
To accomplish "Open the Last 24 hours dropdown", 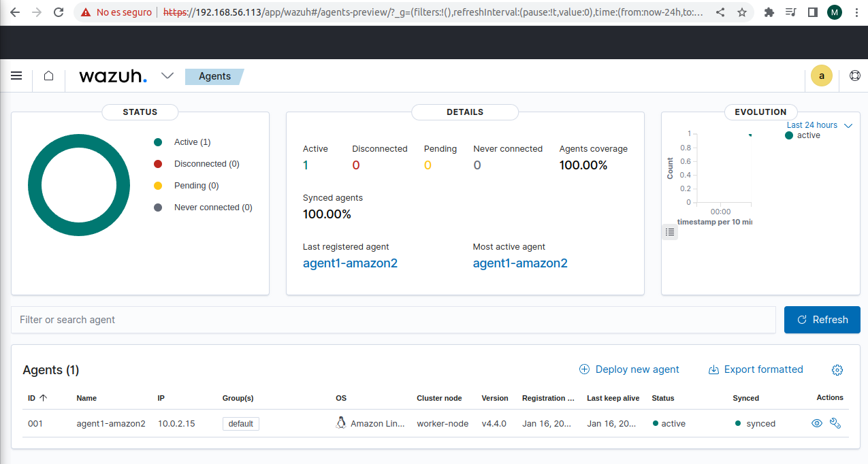I will click(x=820, y=125).
